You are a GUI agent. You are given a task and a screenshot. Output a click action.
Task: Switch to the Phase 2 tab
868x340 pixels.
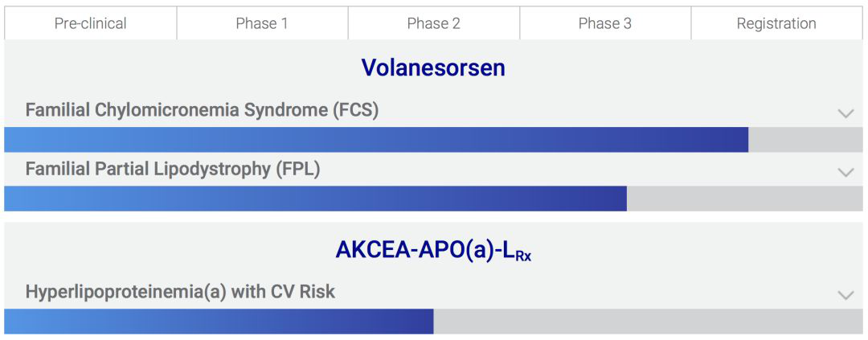click(434, 23)
